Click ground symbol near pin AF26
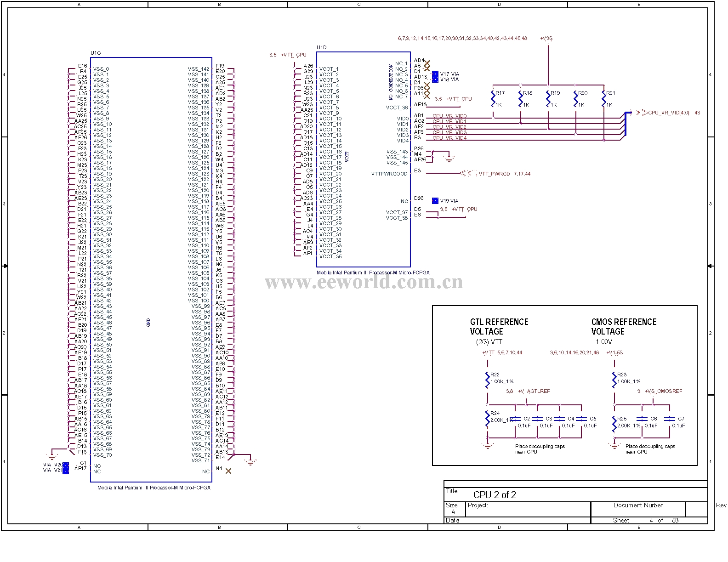728x562 pixels. pyautogui.click(x=450, y=159)
